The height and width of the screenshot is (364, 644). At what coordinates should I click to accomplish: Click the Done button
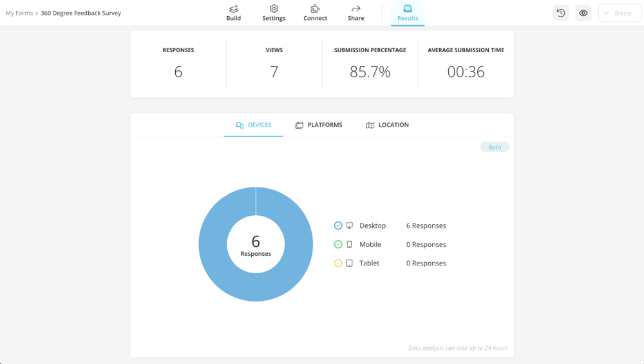619,13
